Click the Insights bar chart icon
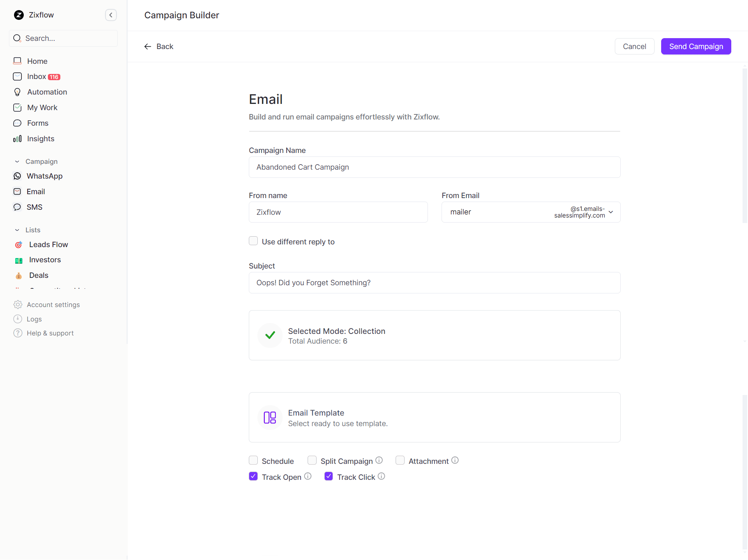This screenshot has width=748, height=560. tap(17, 139)
